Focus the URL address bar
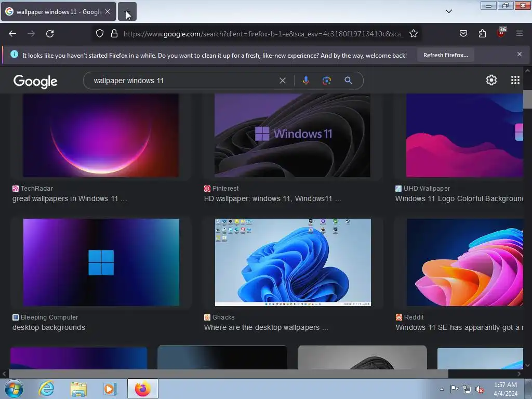Viewport: 532px width, 399px height. pyautogui.click(x=262, y=34)
